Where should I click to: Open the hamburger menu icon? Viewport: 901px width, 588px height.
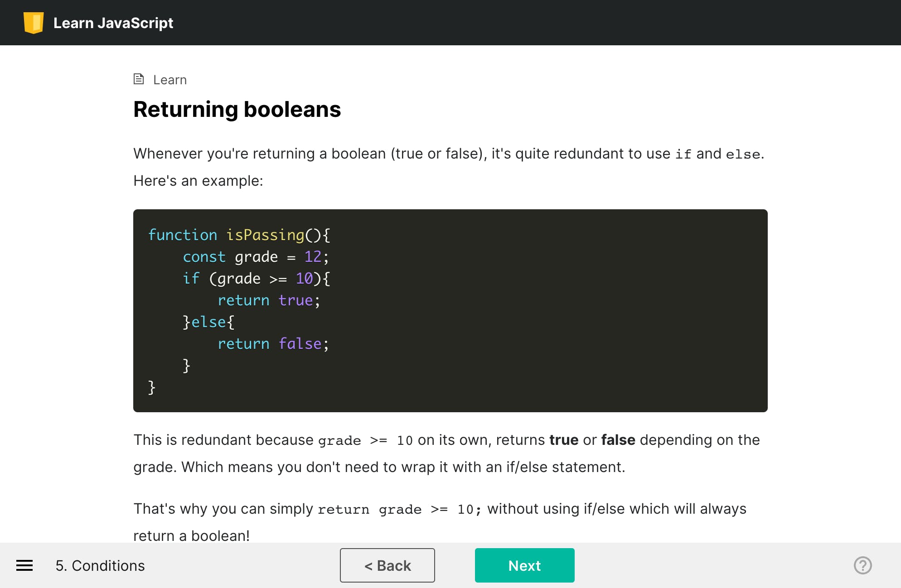pos(24,565)
